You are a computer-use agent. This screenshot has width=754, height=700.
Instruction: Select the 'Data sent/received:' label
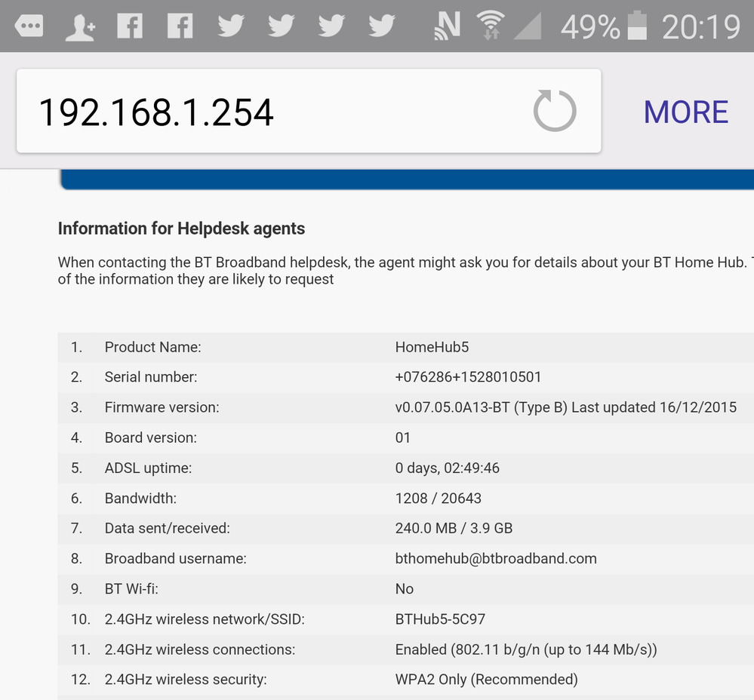point(168,529)
